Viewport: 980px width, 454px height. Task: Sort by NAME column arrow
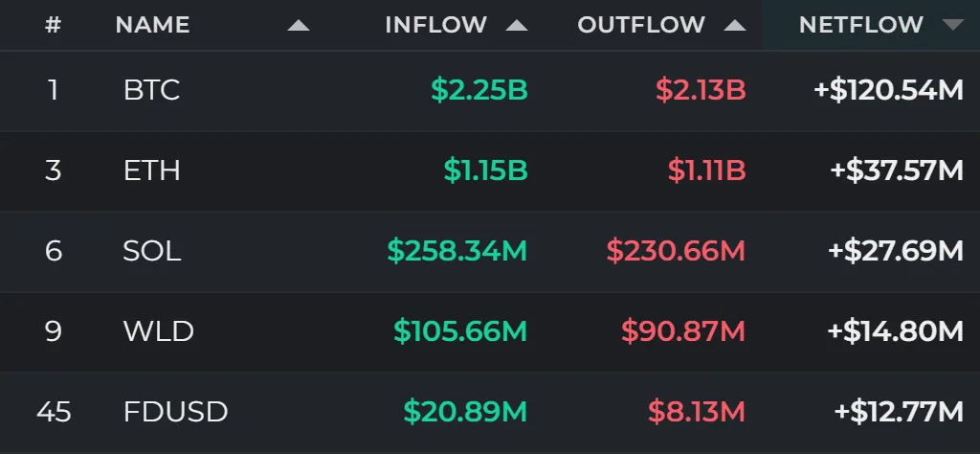[x=299, y=25]
